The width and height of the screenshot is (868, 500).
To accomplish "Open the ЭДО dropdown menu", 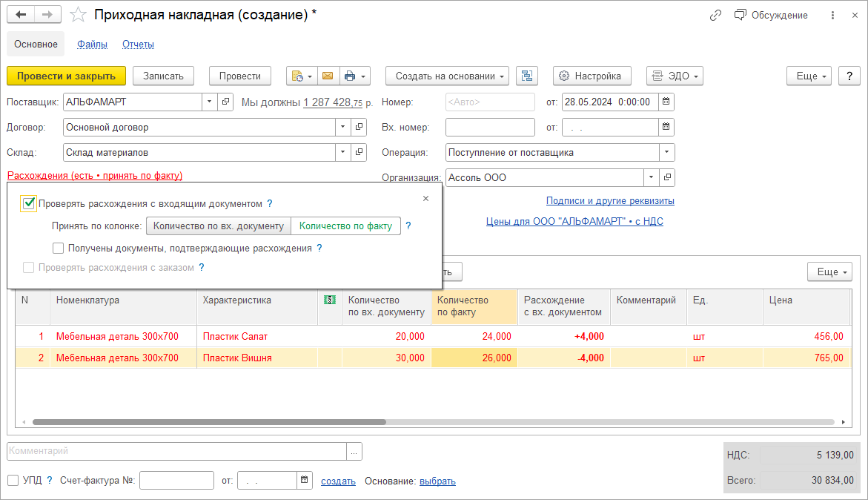I will (x=675, y=76).
